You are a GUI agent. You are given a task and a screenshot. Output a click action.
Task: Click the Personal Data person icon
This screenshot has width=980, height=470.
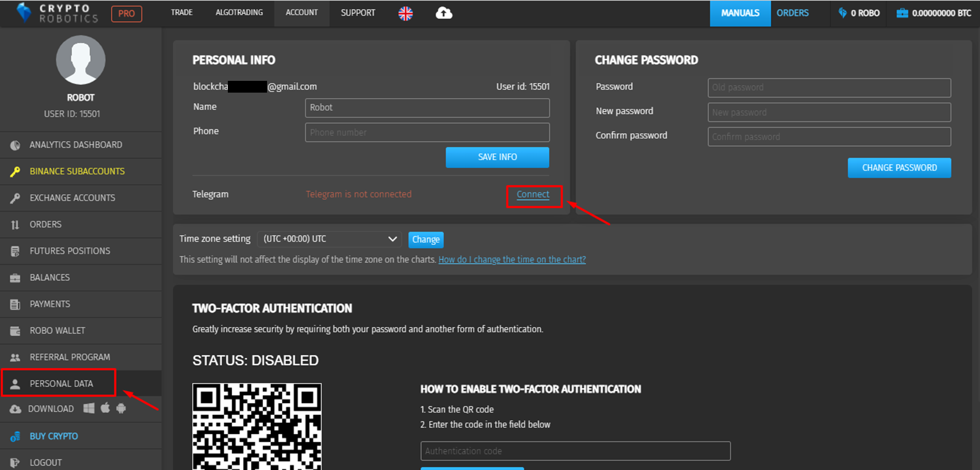15,384
